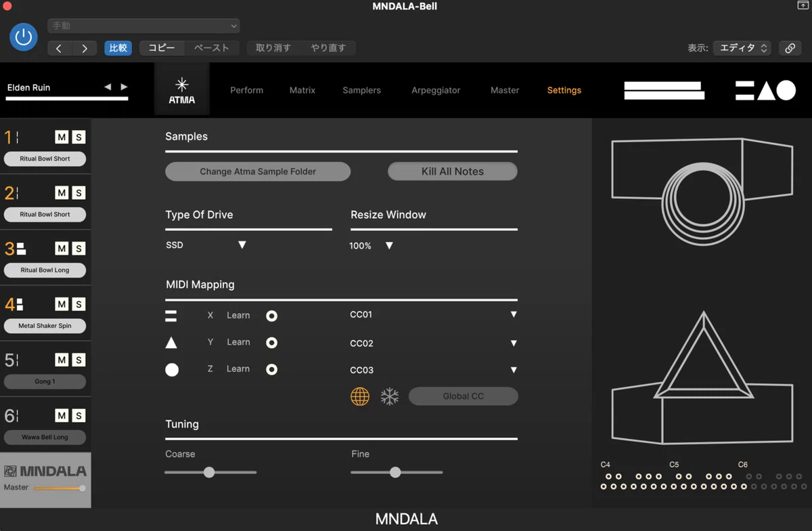Click the ATMA logo icon
Screen dimensions: 812x531
[x=182, y=90]
